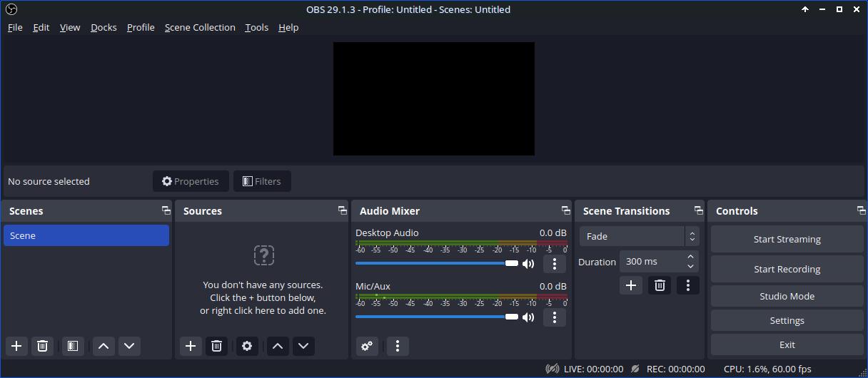
Task: Select the Scene item in list
Action: coord(86,235)
